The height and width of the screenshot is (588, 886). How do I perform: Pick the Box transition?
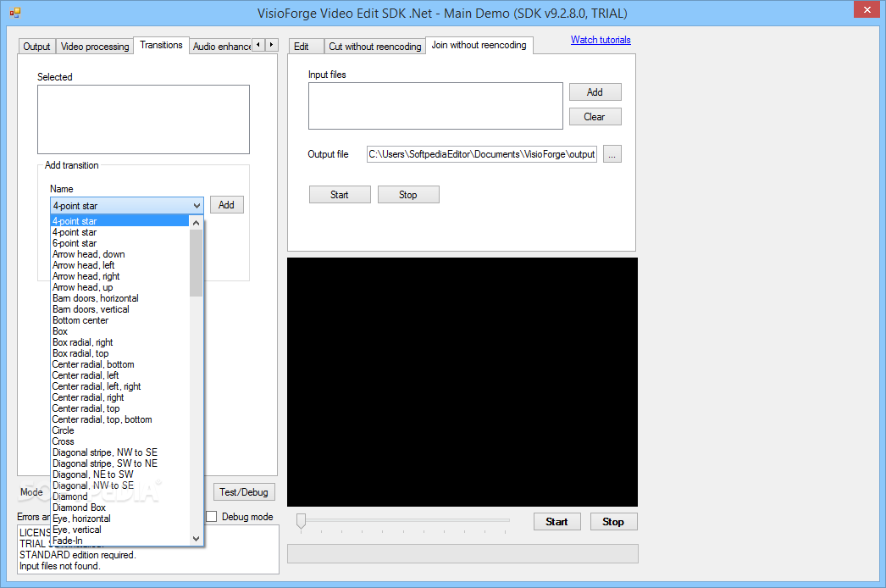tap(119, 331)
